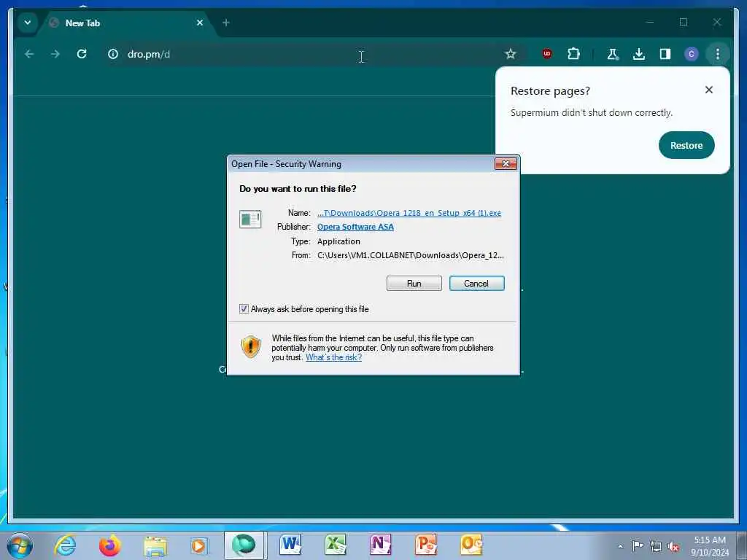Open a new tab with plus button
Screen dimensions: 747x560
226,23
